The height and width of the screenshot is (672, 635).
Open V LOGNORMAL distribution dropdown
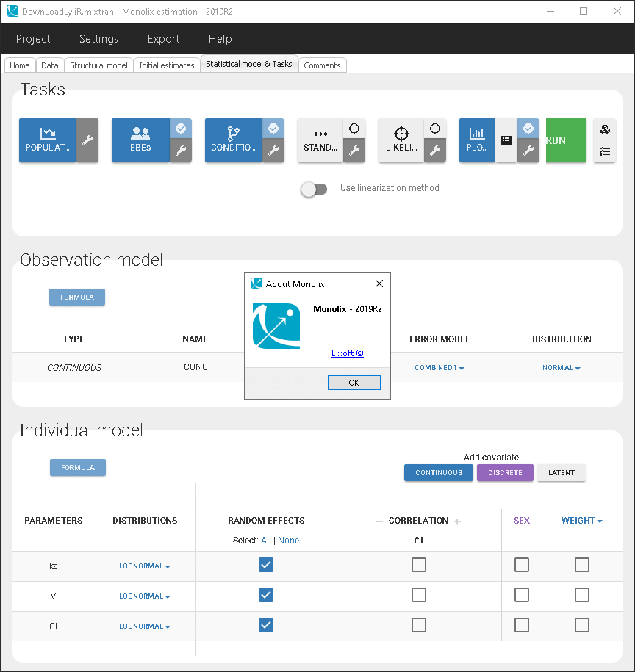point(145,596)
